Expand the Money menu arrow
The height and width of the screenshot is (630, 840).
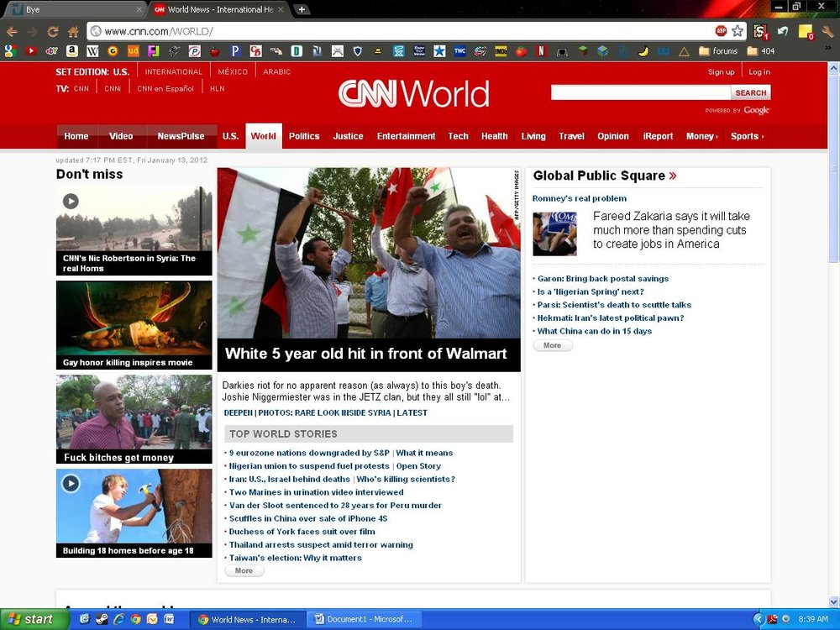coord(717,137)
